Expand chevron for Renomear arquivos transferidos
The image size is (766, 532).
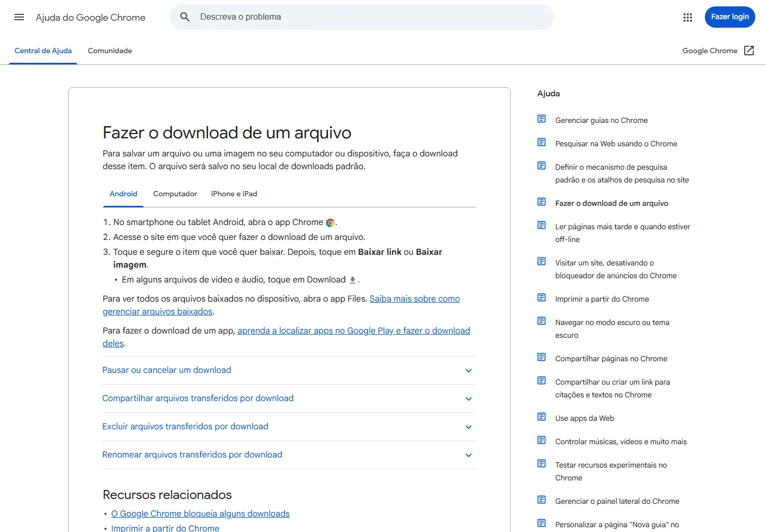[469, 455]
